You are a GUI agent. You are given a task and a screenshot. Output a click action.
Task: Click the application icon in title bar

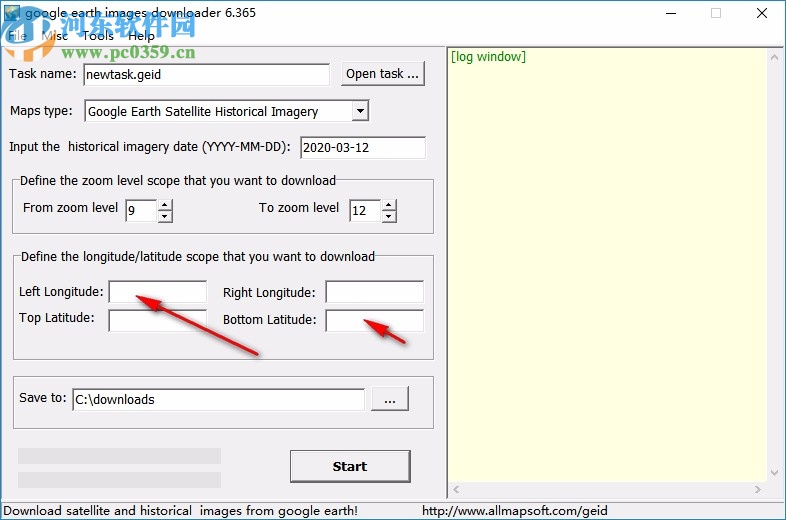12,13
